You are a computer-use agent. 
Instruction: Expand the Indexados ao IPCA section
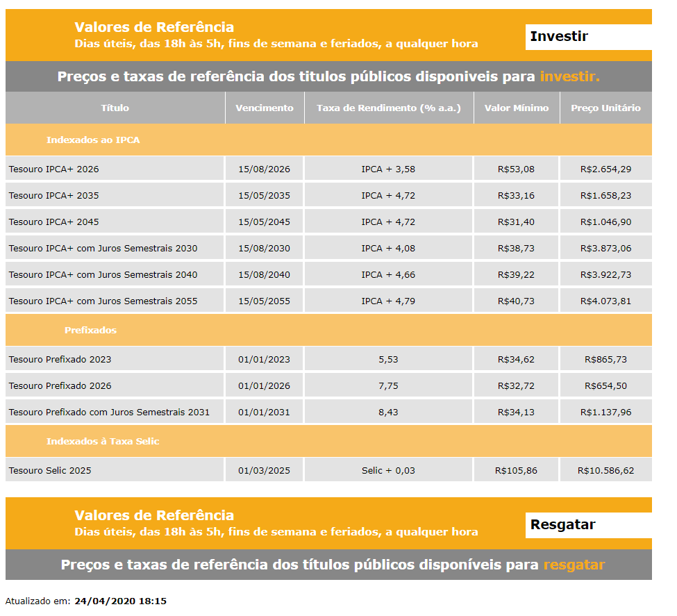93,140
